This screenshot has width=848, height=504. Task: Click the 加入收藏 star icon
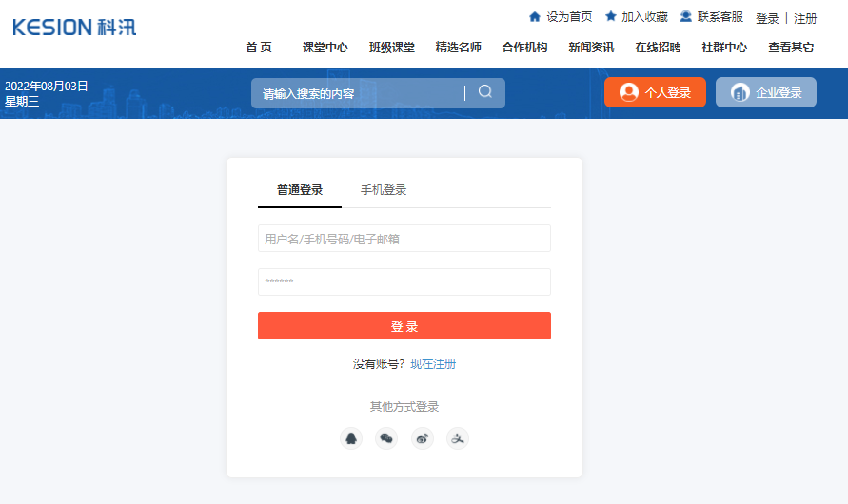(x=611, y=17)
